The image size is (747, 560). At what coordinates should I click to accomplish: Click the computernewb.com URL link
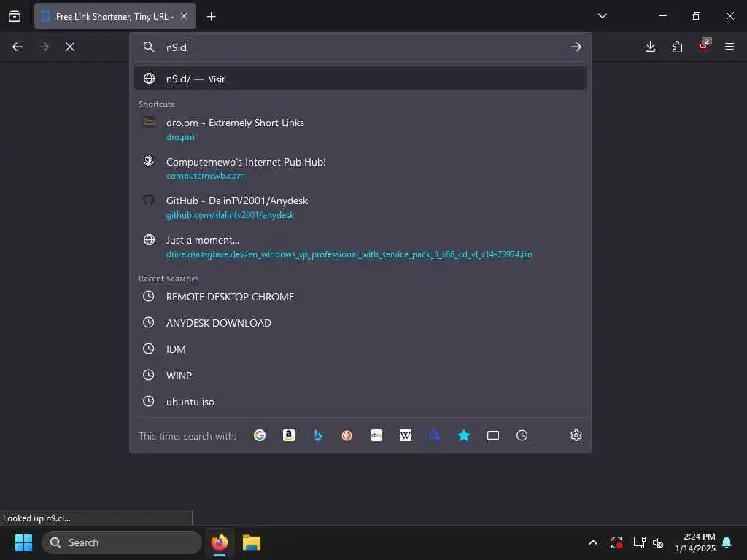point(205,176)
